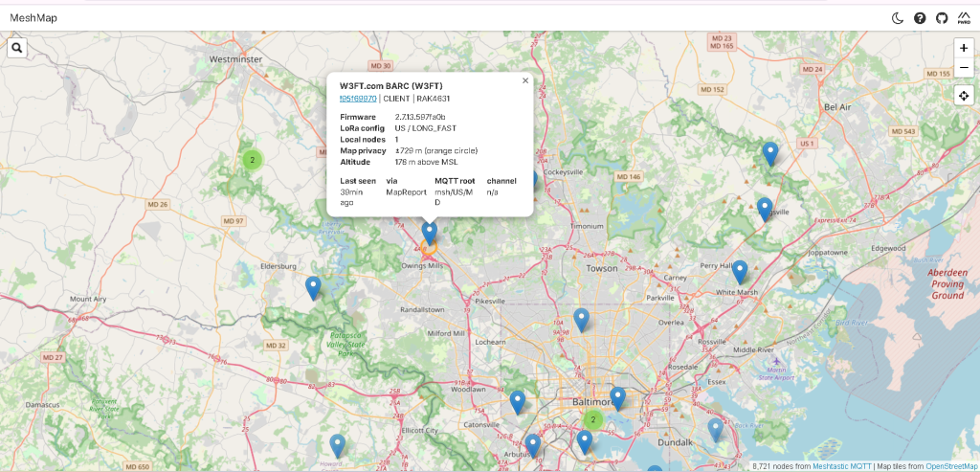The image size is (980, 472).
Task: Select the node marker near White Marsh
Action: pos(740,271)
